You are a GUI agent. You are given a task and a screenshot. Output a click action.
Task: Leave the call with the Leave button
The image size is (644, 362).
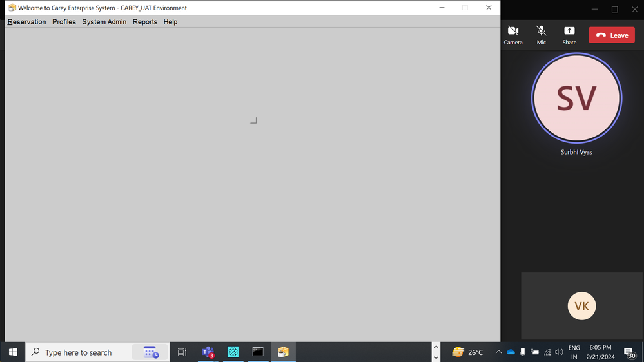[612, 35]
